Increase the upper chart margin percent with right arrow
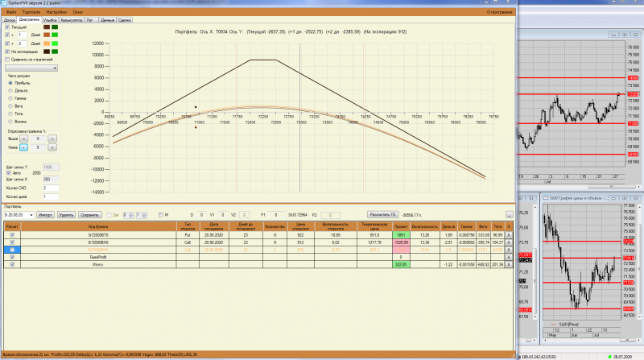 52,139
